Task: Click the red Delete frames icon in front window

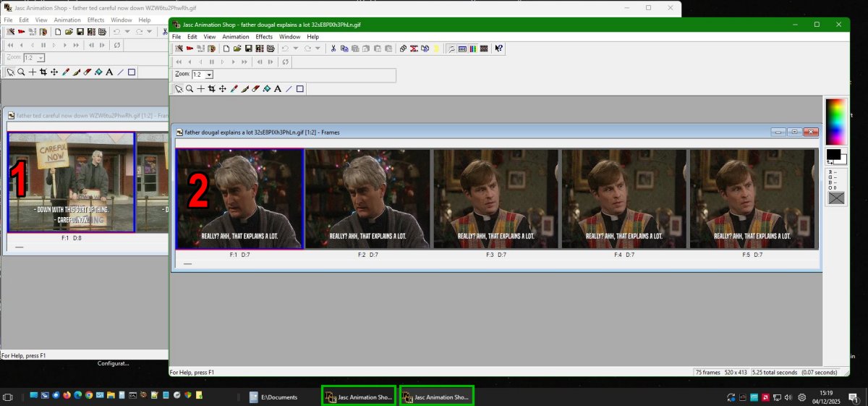Action: 414,48
